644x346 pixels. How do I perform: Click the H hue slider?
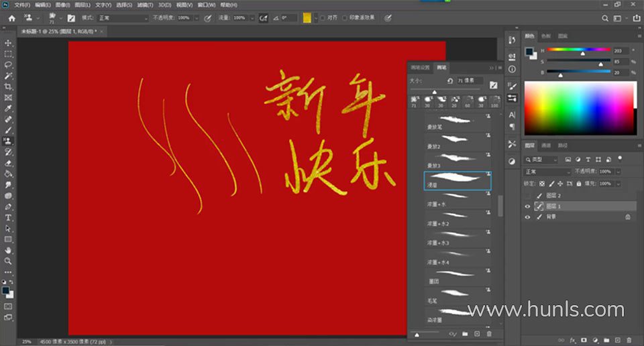click(578, 50)
